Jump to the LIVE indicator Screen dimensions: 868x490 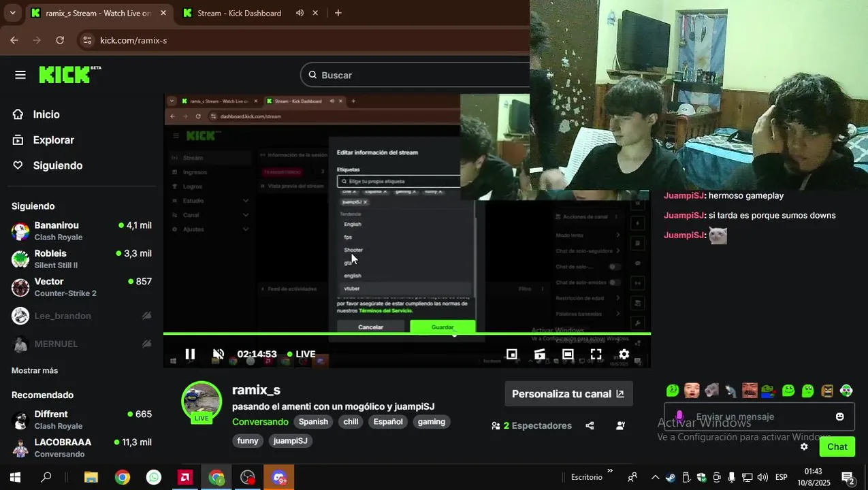pos(301,354)
